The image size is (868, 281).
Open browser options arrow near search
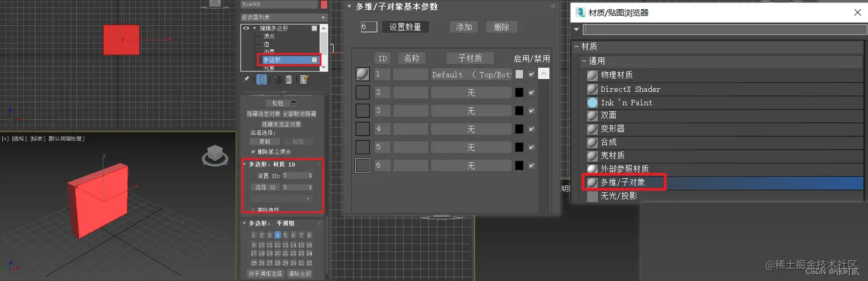(x=577, y=29)
